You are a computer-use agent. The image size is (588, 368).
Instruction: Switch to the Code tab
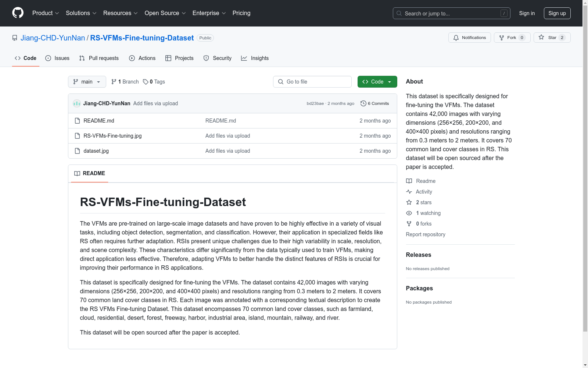[26, 58]
